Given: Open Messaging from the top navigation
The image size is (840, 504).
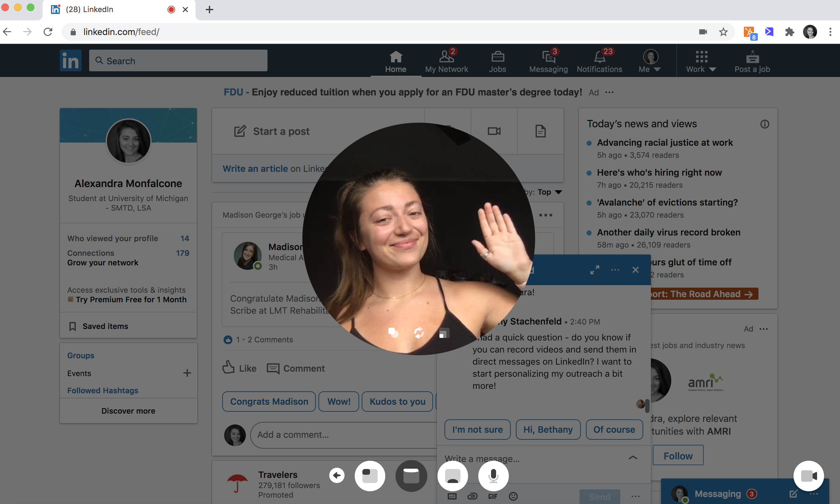Looking at the screenshot, I should [548, 61].
